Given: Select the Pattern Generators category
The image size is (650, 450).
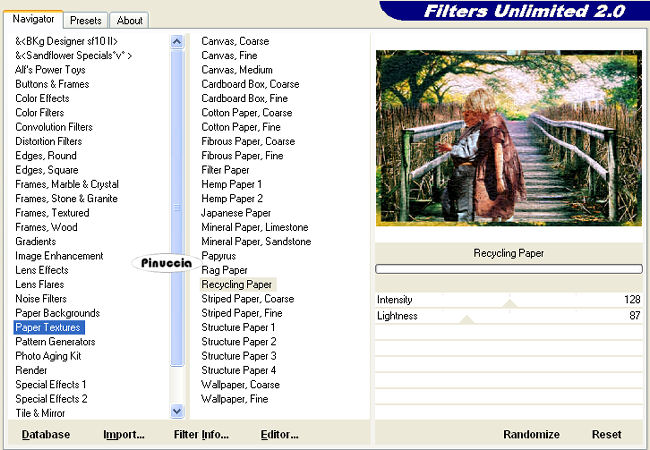Looking at the screenshot, I should pos(55,341).
